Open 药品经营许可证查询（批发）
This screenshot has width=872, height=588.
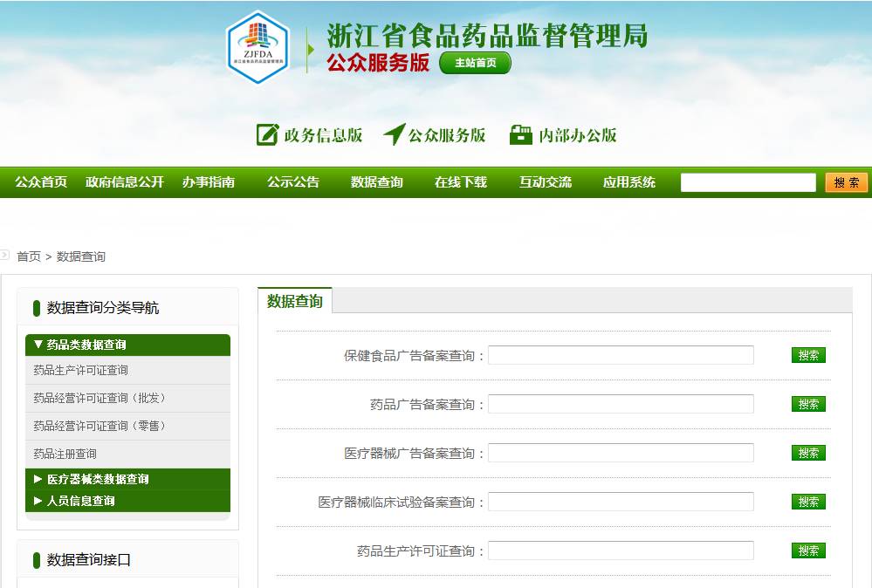(100, 398)
